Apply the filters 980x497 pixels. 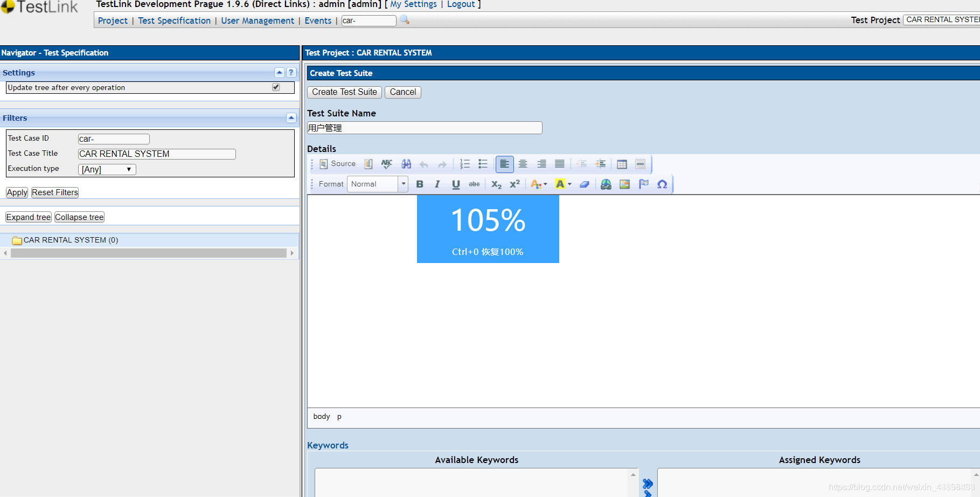(x=17, y=192)
